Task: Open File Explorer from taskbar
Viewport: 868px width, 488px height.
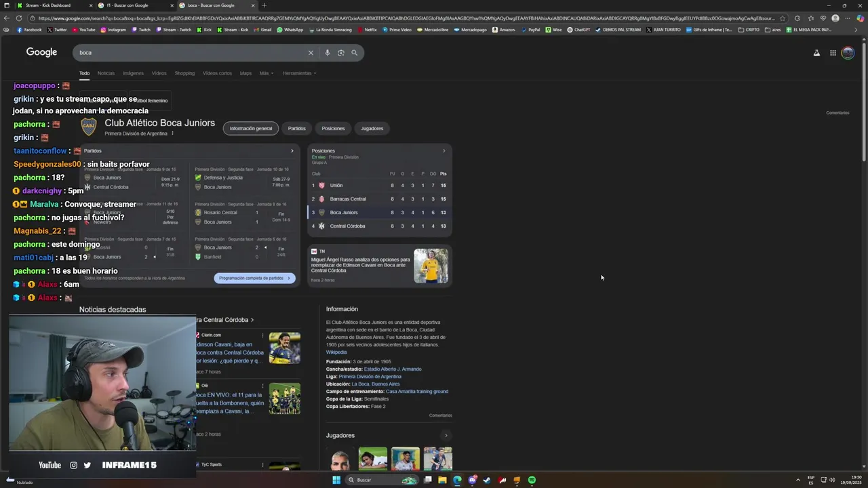Action: click(442, 480)
